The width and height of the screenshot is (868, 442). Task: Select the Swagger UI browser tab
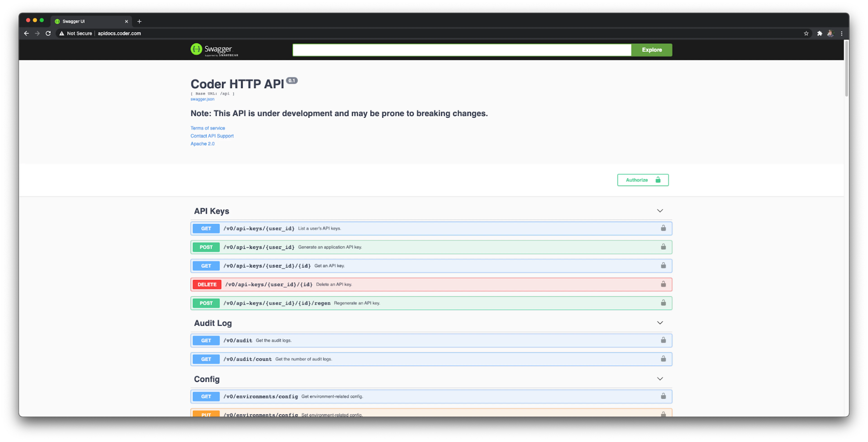(x=91, y=21)
